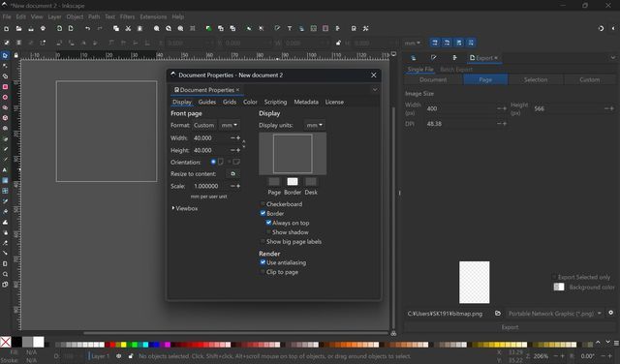Click the Duplicate object icon
620x364 pixels.
[x=208, y=28]
